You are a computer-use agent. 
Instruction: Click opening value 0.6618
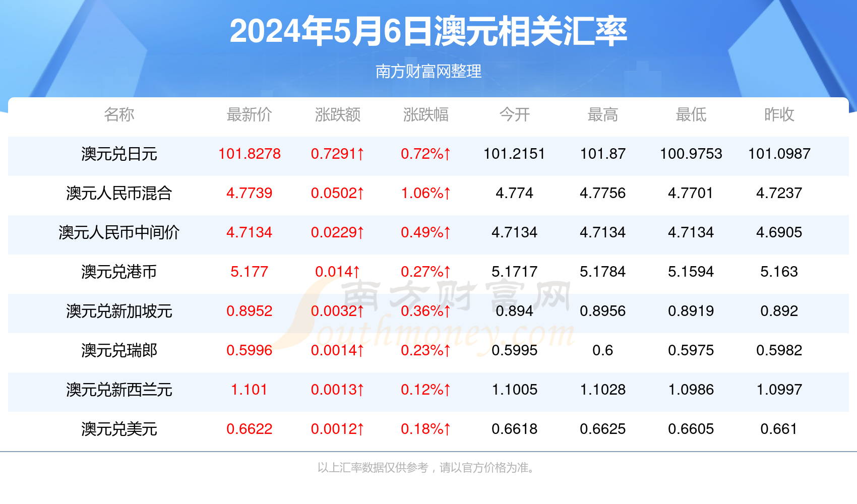514,429
